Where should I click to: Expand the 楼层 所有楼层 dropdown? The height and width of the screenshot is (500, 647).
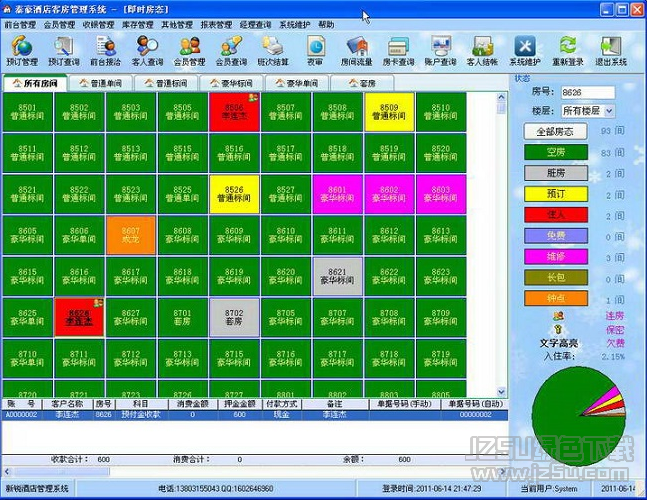pos(609,111)
